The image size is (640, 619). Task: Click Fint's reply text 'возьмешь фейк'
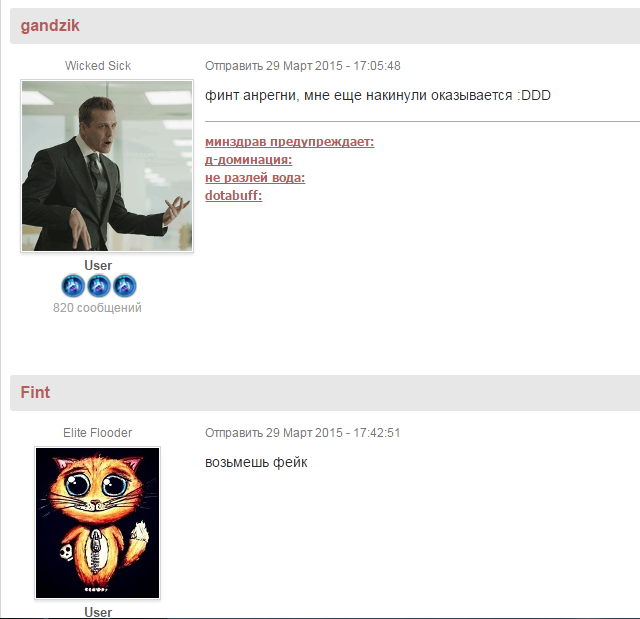coord(256,463)
